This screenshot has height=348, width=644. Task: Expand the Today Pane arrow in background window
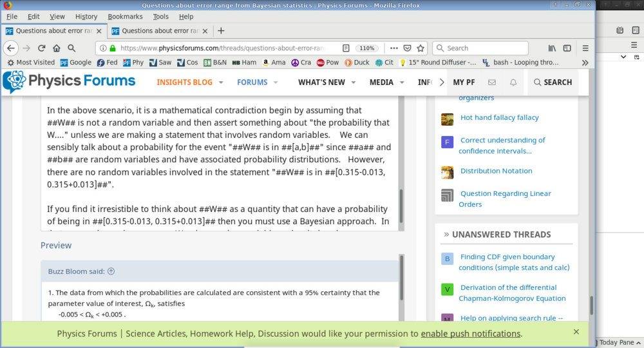click(639, 343)
